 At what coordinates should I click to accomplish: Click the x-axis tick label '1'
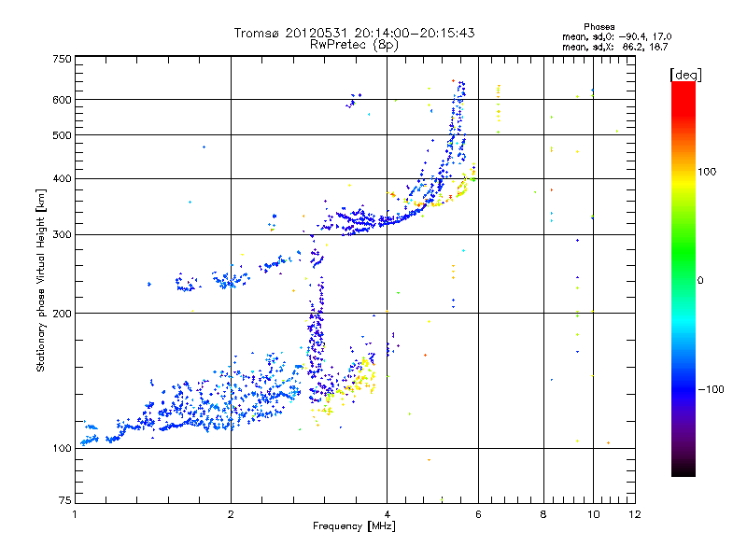pyautogui.click(x=75, y=514)
